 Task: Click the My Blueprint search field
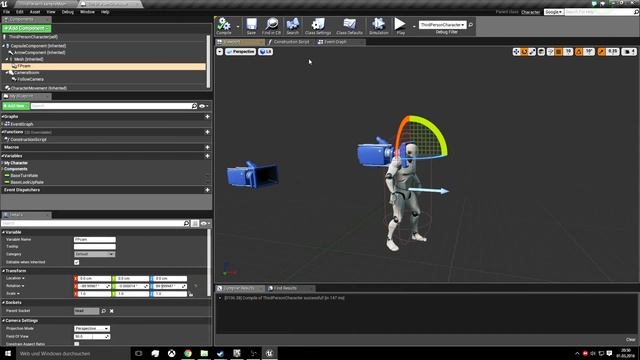(x=111, y=106)
